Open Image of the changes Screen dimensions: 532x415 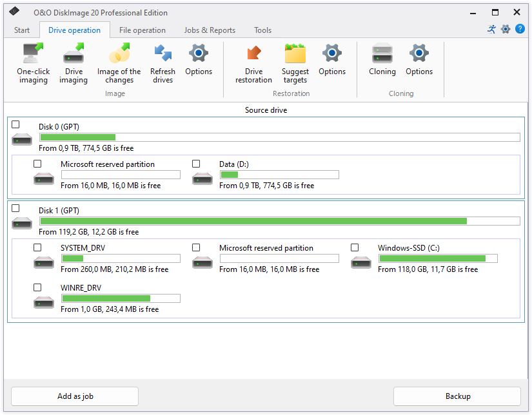click(x=119, y=53)
